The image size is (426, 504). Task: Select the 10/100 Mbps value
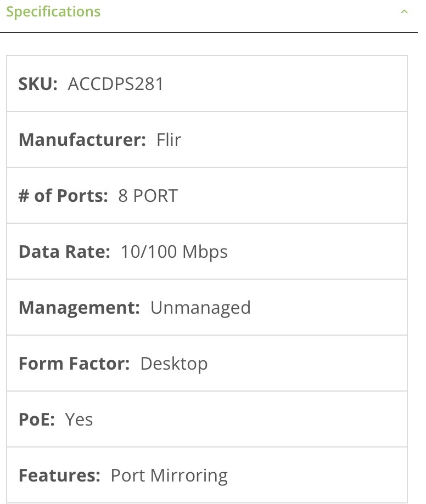click(174, 252)
